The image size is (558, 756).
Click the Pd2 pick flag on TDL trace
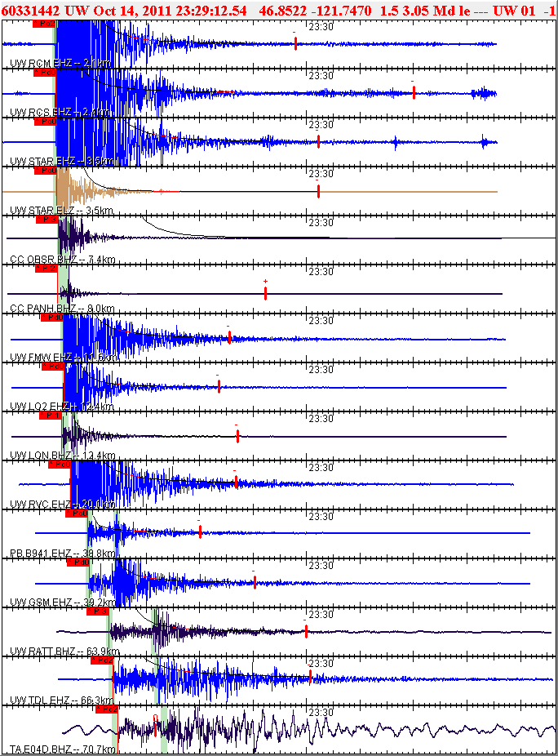tap(101, 660)
